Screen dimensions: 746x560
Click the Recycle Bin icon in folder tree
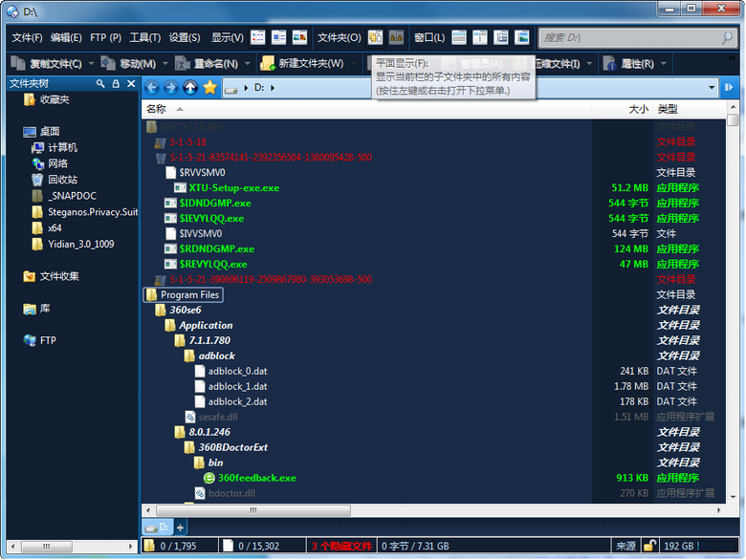tap(36, 180)
